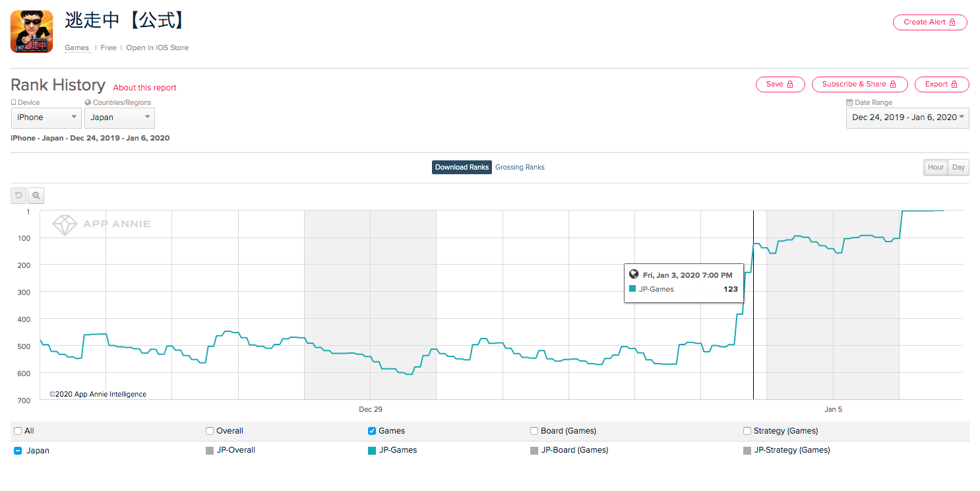Open the Games category link
Screen dimensions: 980x491
pos(77,48)
